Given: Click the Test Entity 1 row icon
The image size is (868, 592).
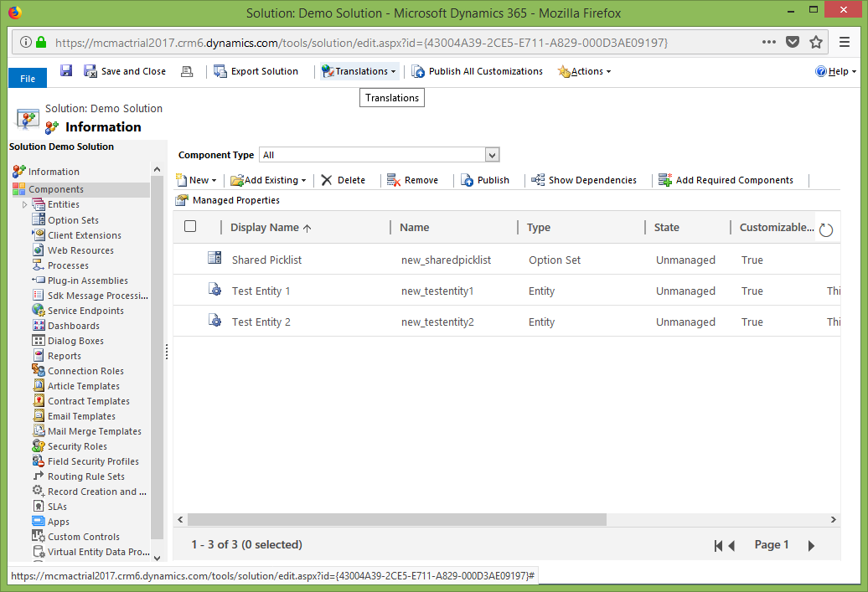Looking at the screenshot, I should [214, 290].
